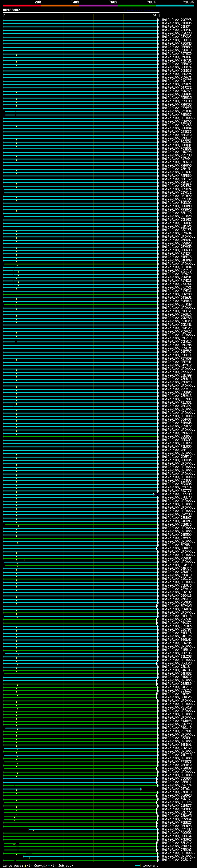This screenshot has height=868, width=197.
Task: Select the UniRef100_C4JXC2 label
Action: tap(177, 88)
